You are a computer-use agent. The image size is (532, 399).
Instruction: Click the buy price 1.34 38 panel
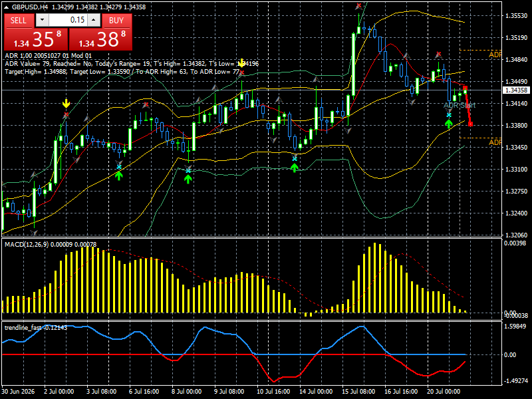point(100,39)
